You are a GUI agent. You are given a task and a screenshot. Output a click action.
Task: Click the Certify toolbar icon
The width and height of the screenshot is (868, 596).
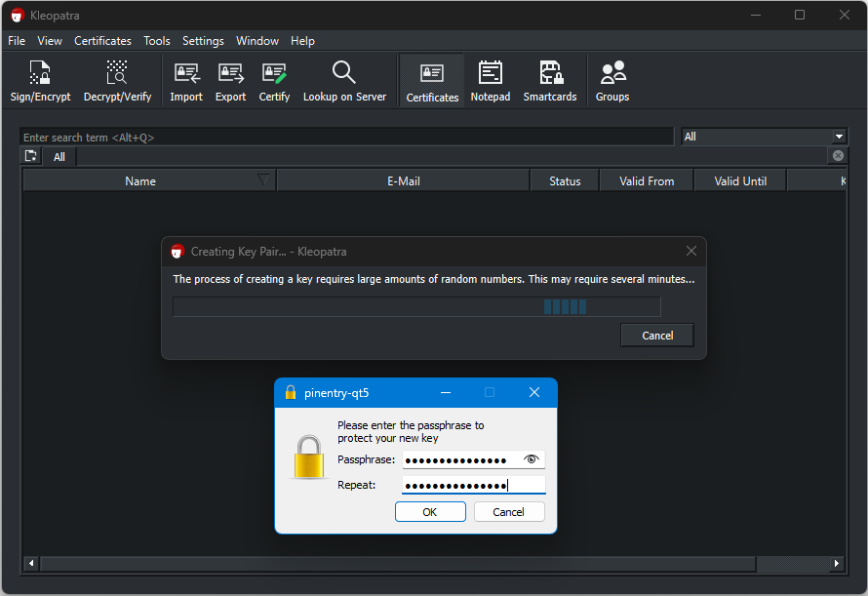coord(274,81)
